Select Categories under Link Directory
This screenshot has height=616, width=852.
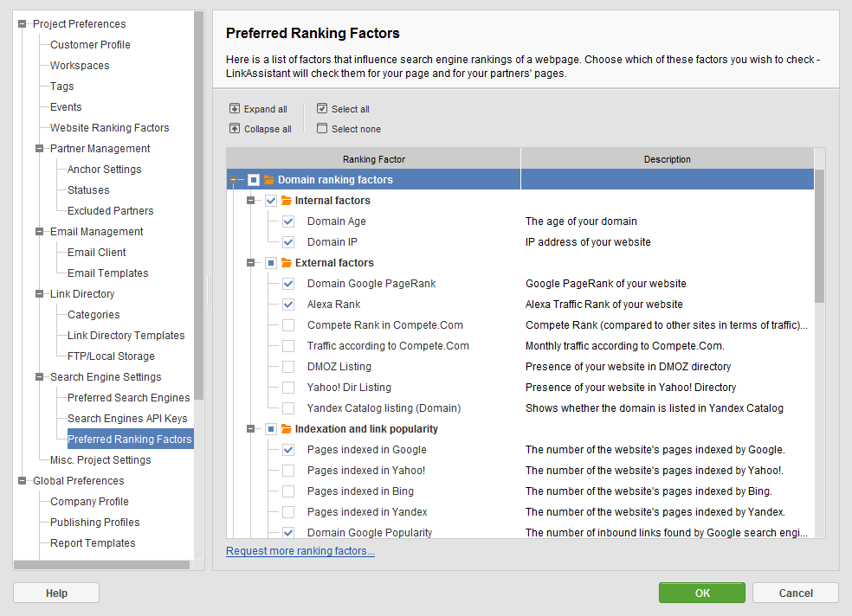94,314
